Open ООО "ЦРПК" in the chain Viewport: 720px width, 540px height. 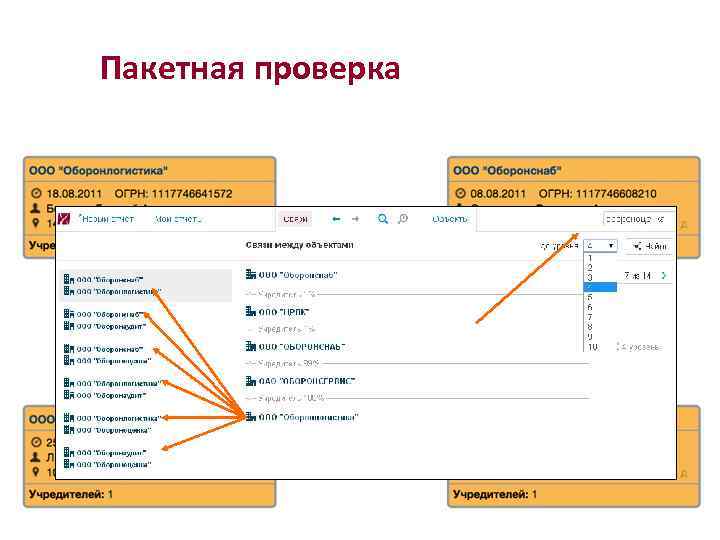pyautogui.click(x=284, y=312)
